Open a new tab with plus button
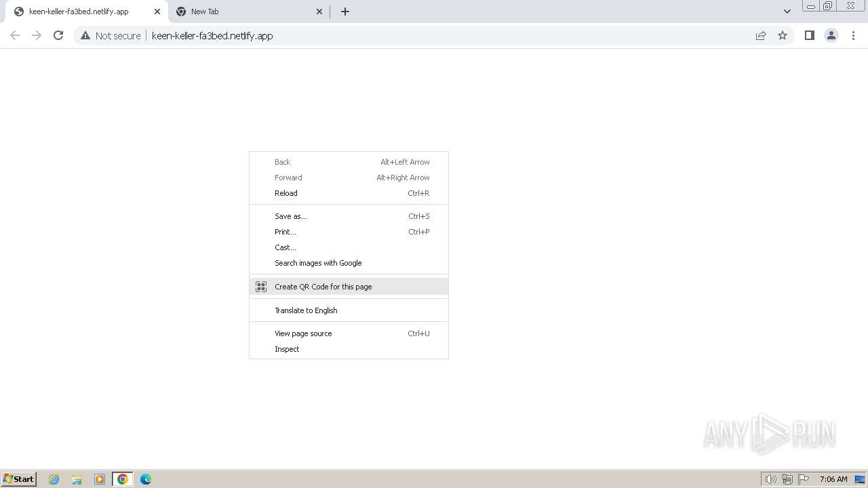 tap(344, 12)
